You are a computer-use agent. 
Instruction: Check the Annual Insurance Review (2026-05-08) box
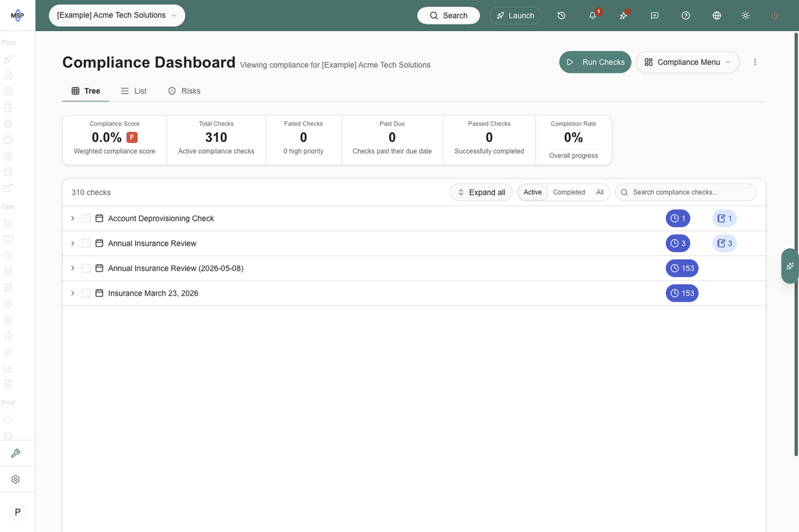[86, 268]
